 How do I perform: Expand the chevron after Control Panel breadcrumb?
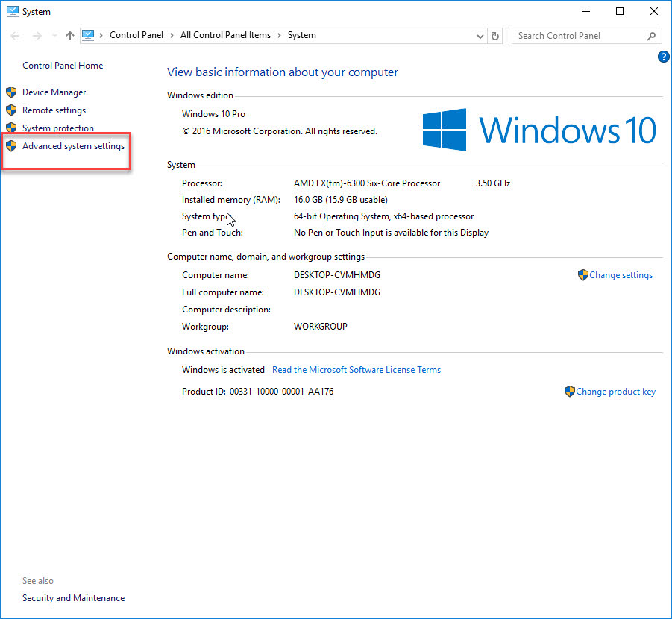click(172, 35)
